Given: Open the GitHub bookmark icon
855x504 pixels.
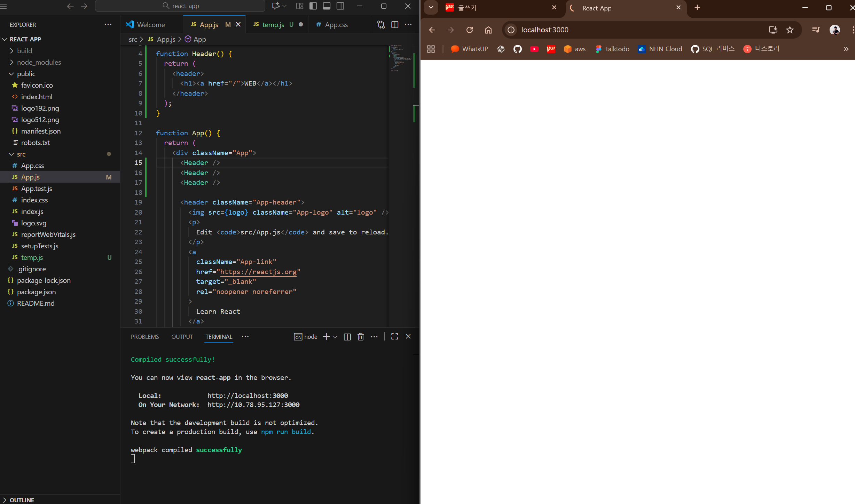Looking at the screenshot, I should 518,49.
